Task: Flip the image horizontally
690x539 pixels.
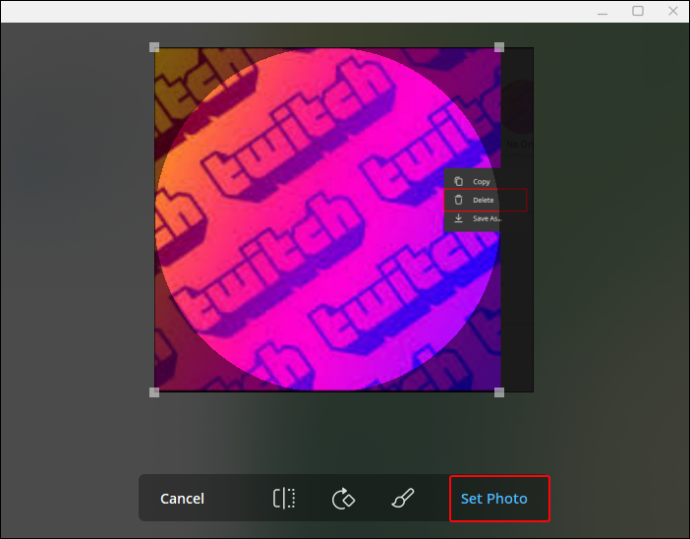Action: tap(284, 498)
